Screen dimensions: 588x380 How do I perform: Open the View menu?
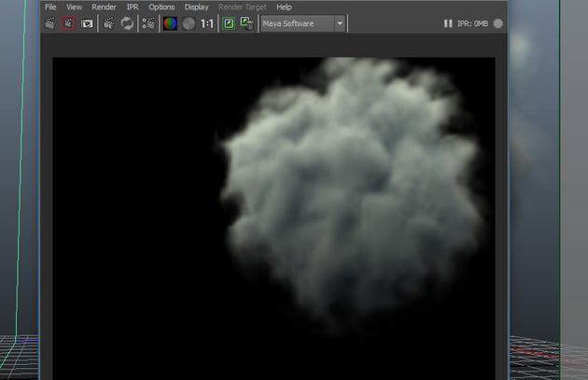[x=74, y=7]
